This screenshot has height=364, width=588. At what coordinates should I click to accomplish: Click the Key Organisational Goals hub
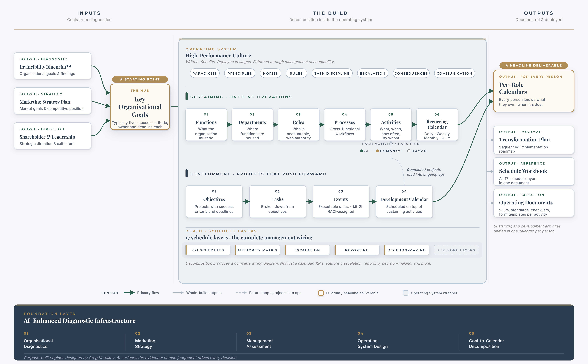[x=140, y=107]
